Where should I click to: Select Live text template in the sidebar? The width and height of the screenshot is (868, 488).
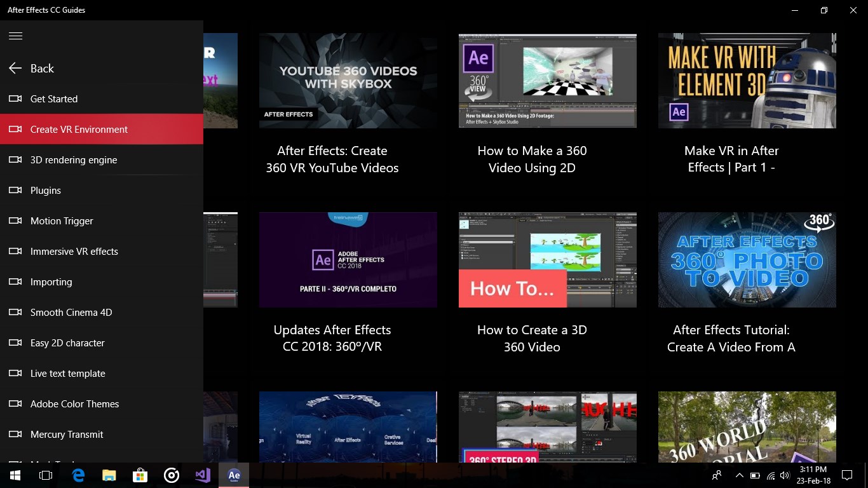[x=102, y=374]
